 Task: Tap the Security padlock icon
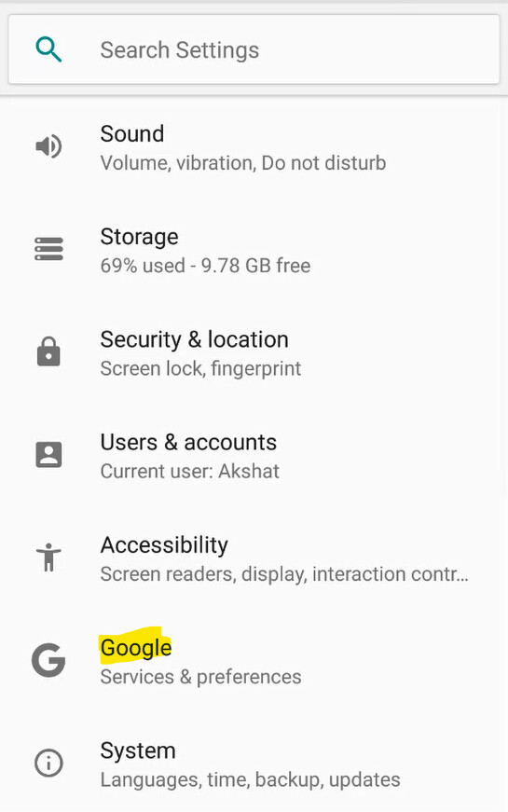(x=48, y=351)
